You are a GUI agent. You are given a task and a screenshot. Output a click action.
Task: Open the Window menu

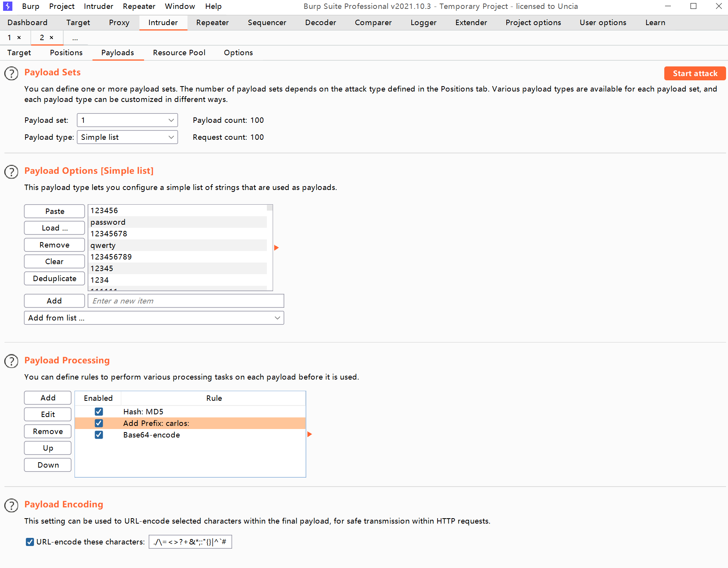[180, 6]
